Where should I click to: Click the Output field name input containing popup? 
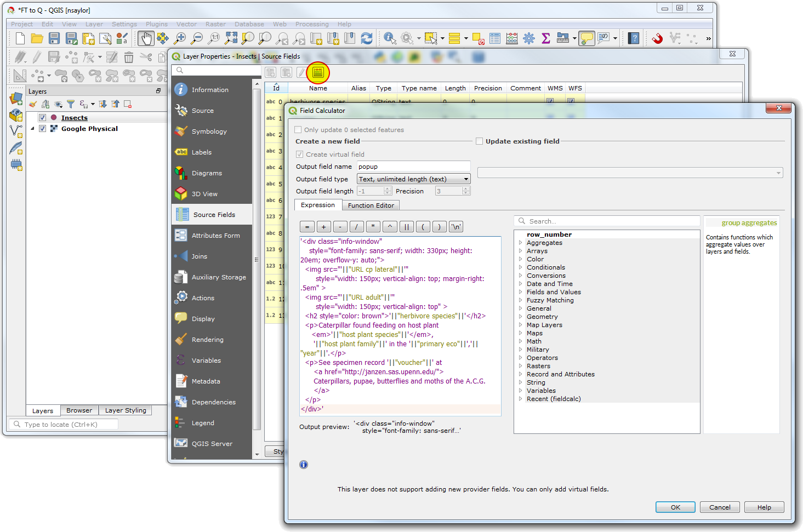[414, 167]
